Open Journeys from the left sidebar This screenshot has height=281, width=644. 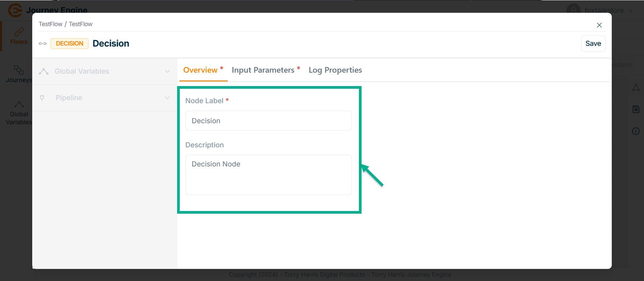pos(19,74)
